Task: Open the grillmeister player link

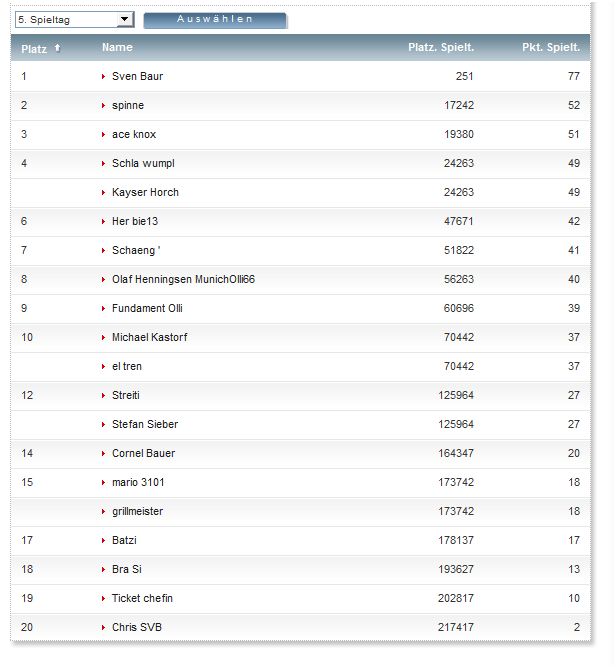Action: click(x=137, y=511)
